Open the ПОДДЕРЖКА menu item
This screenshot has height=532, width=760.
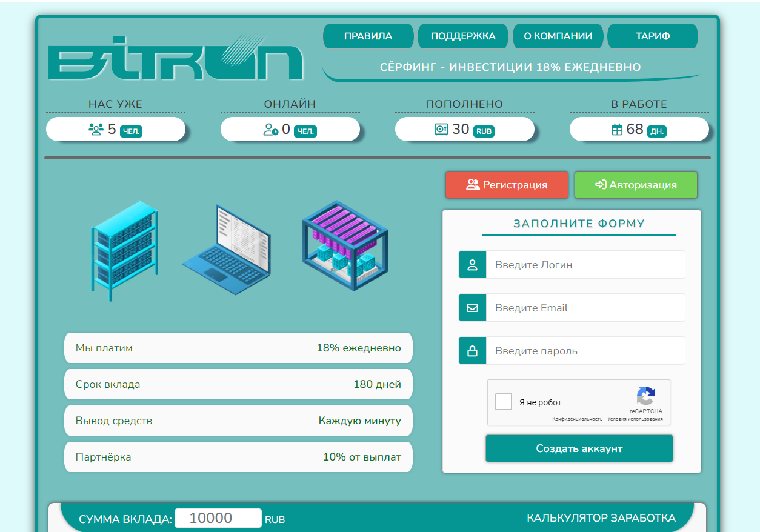click(463, 36)
